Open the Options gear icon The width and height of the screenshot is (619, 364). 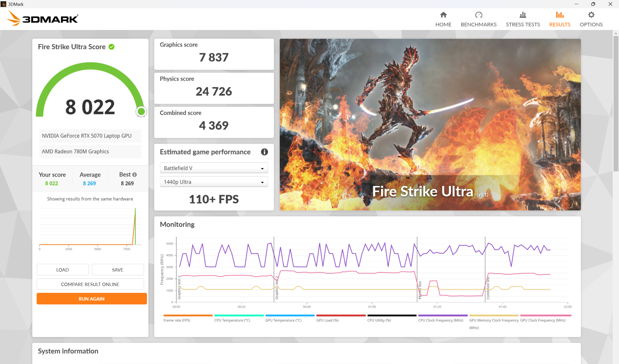coord(591,15)
